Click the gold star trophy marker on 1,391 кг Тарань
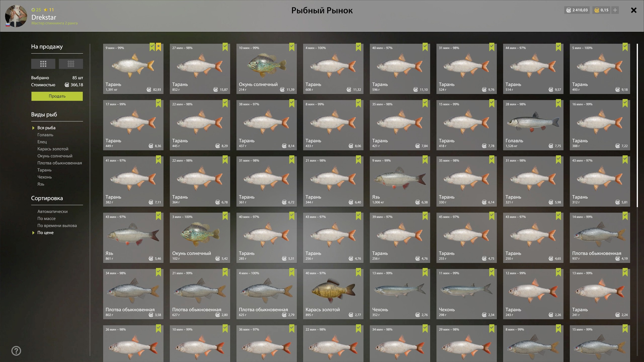The image size is (644, 362). coord(158,47)
